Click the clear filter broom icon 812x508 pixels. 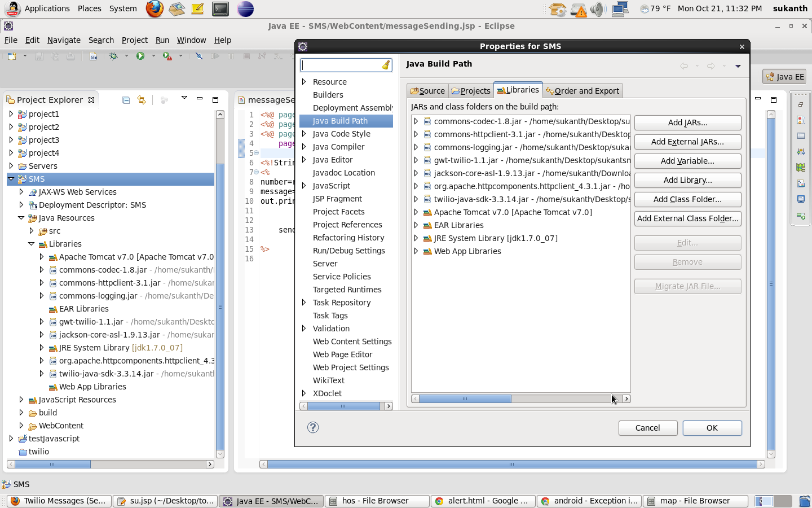386,65
